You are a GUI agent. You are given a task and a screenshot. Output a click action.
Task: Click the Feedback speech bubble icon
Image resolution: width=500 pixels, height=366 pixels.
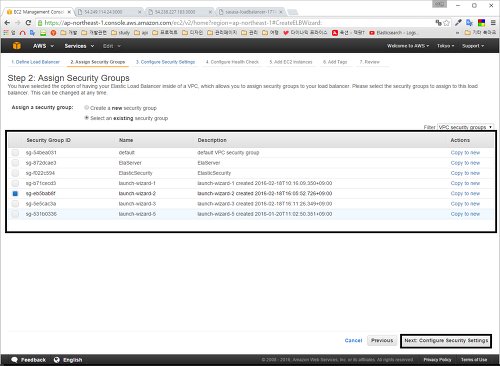pyautogui.click(x=14, y=360)
